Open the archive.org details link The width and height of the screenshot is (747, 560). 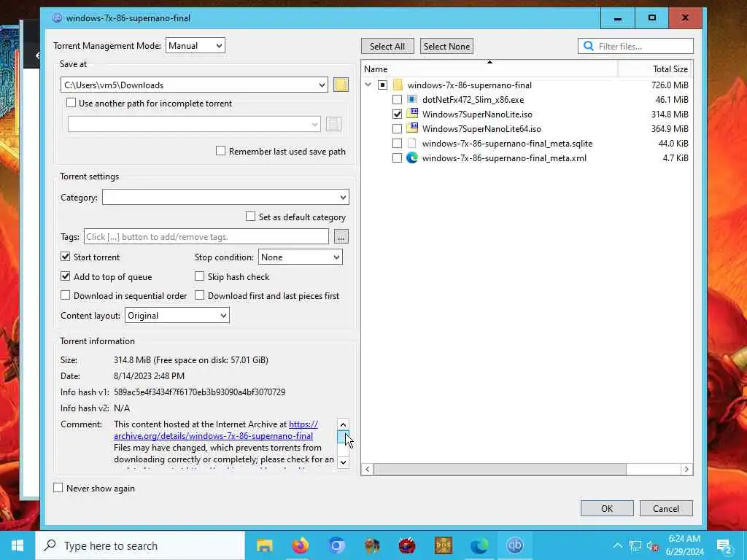coord(214,436)
